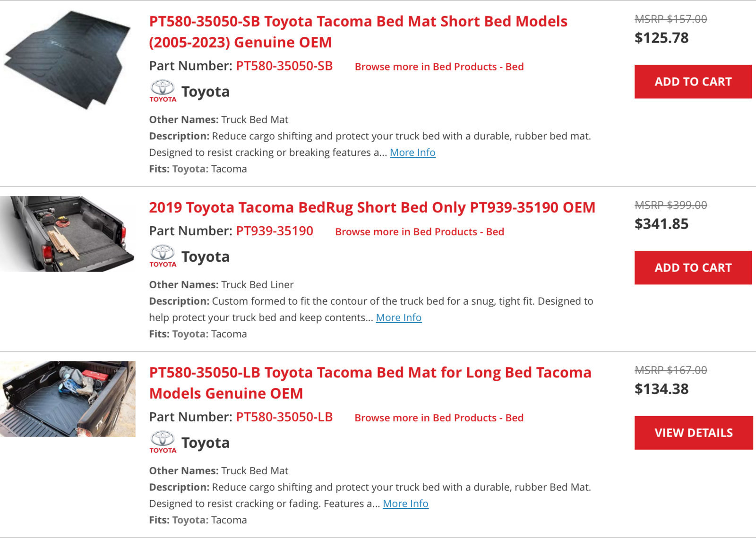Open PT580-35050-SB Tacoma Bed Mat Short Bed title
This screenshot has height=539, width=756.
pos(358,32)
